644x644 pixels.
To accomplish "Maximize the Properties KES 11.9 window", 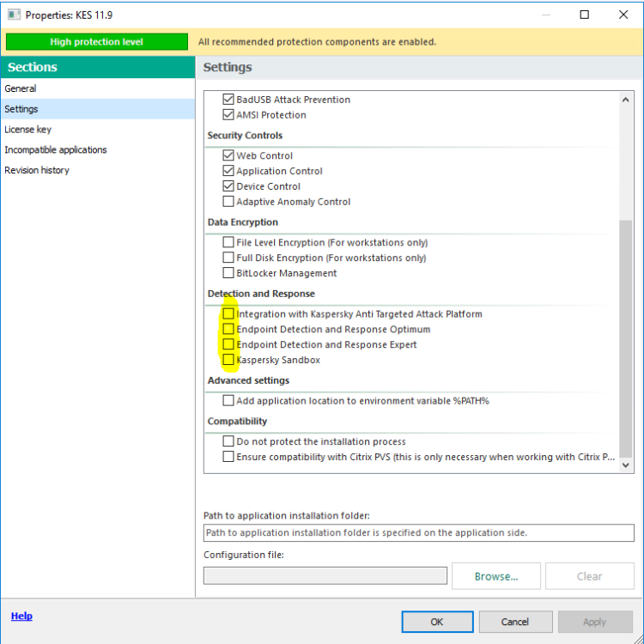I will pos(584,15).
